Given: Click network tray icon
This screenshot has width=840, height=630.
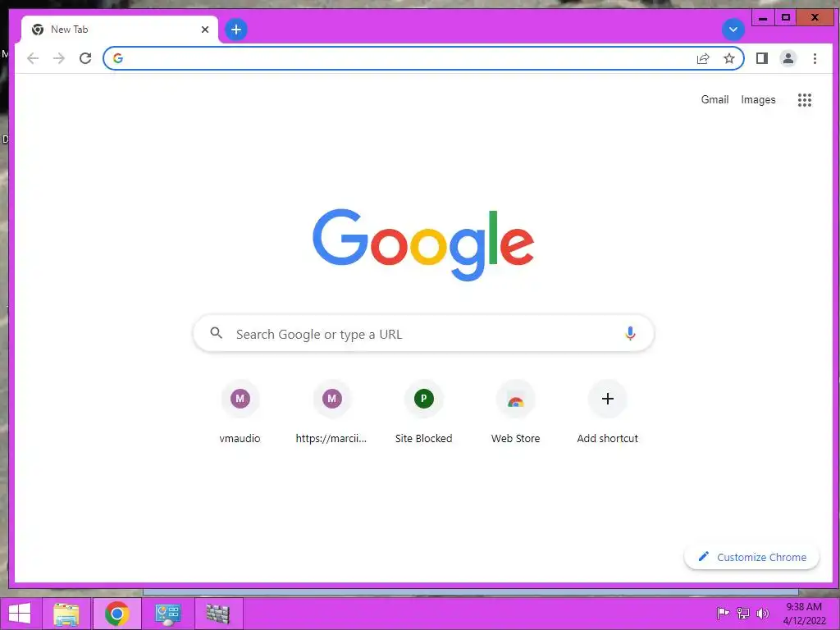Looking at the screenshot, I should (x=742, y=614).
